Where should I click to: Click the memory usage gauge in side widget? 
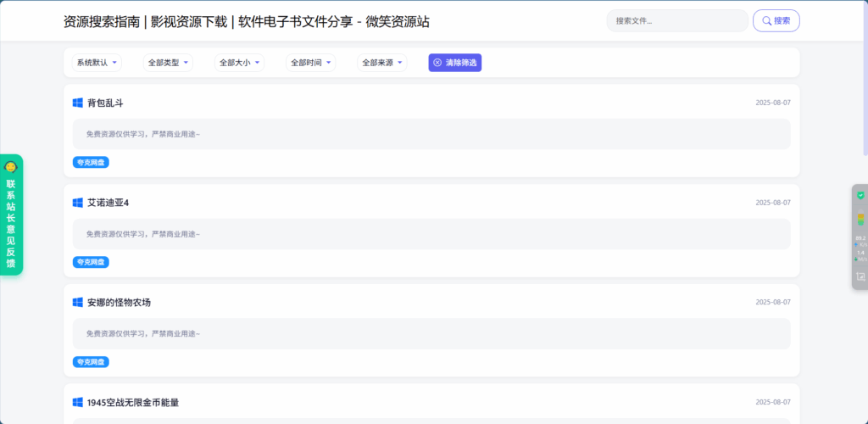click(860, 219)
